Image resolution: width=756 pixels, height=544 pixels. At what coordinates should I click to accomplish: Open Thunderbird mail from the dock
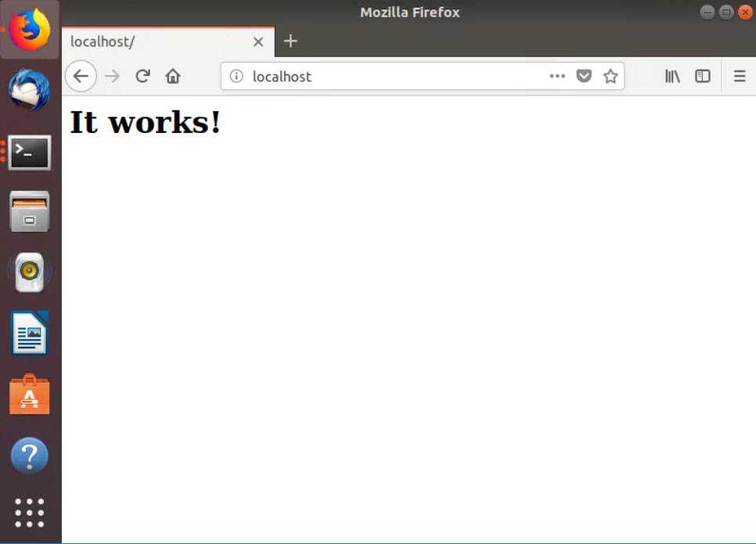click(x=30, y=90)
